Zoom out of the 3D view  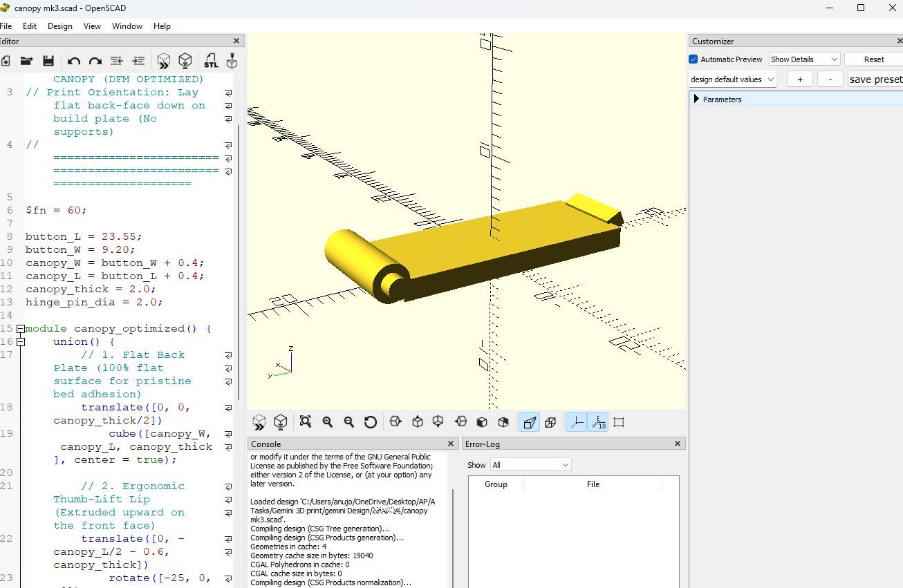click(348, 422)
